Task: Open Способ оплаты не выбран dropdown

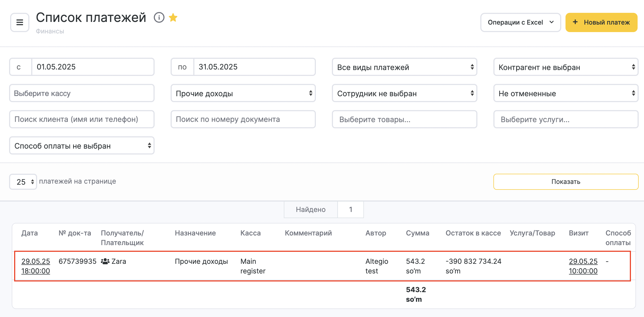Action: click(82, 146)
